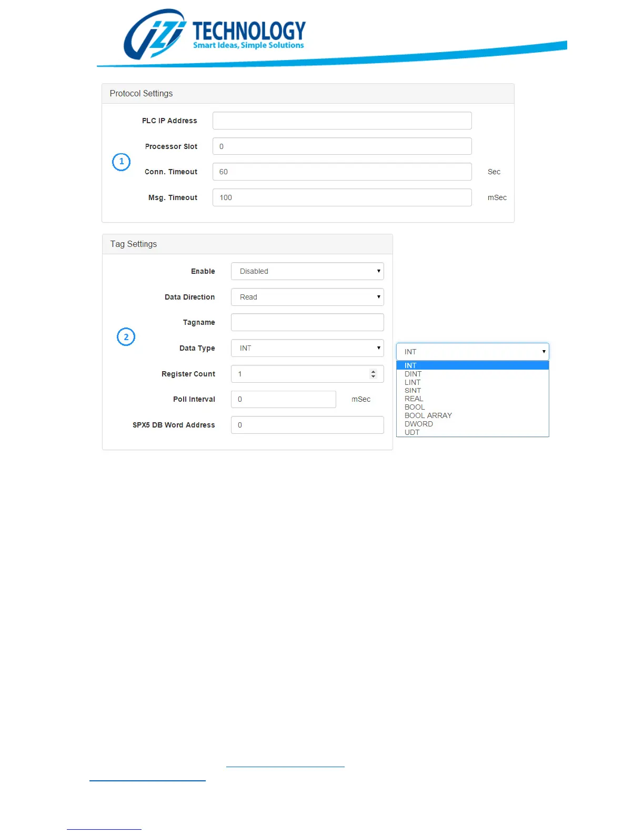Select DINT from data type list
The image size is (644, 834).
(472, 374)
